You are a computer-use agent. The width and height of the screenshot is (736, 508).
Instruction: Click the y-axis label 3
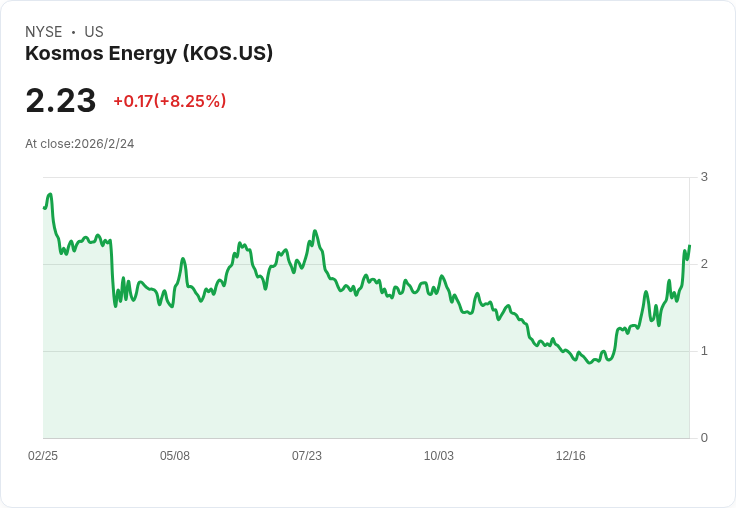pos(704,177)
